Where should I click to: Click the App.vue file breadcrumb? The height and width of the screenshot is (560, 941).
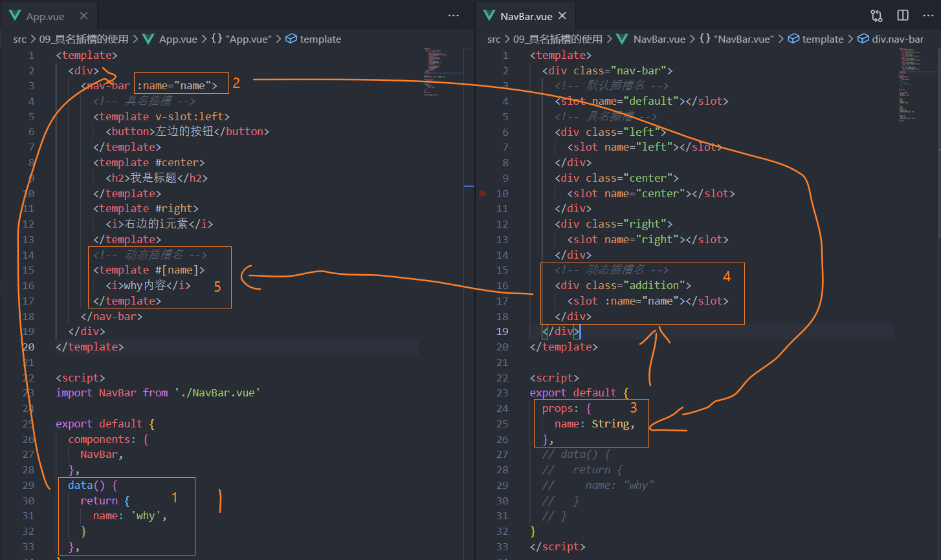coord(178,39)
